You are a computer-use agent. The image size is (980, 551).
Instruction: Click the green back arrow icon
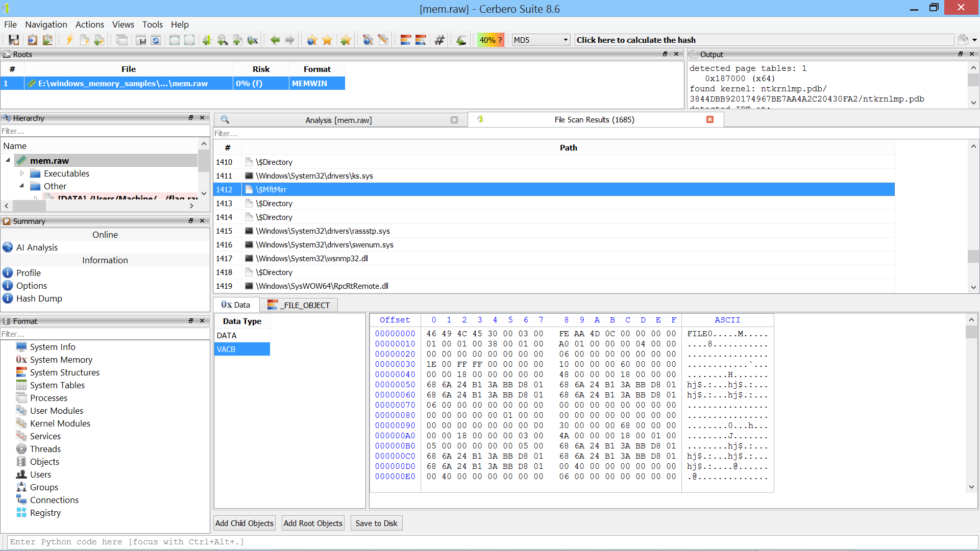coord(275,40)
